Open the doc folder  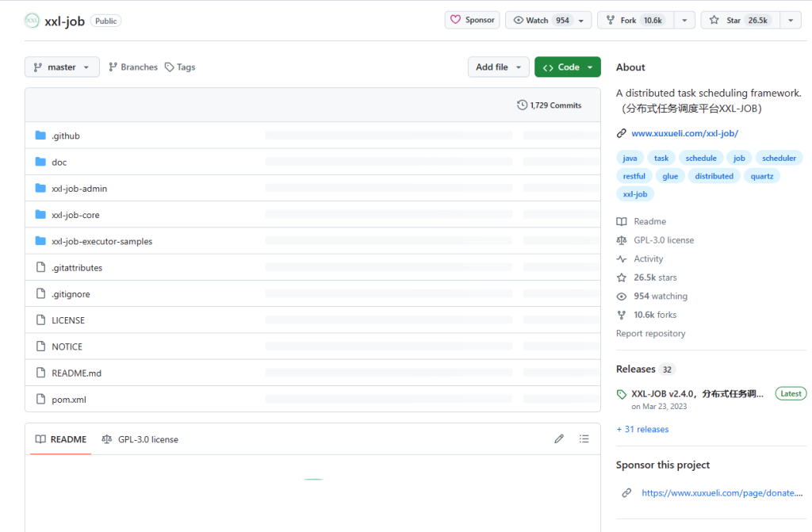(x=59, y=163)
